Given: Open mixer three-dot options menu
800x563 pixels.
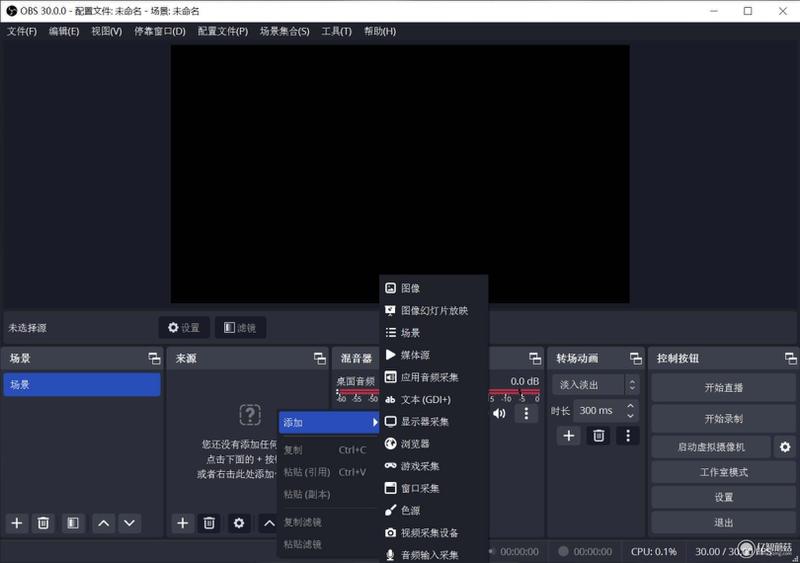Looking at the screenshot, I should (527, 413).
